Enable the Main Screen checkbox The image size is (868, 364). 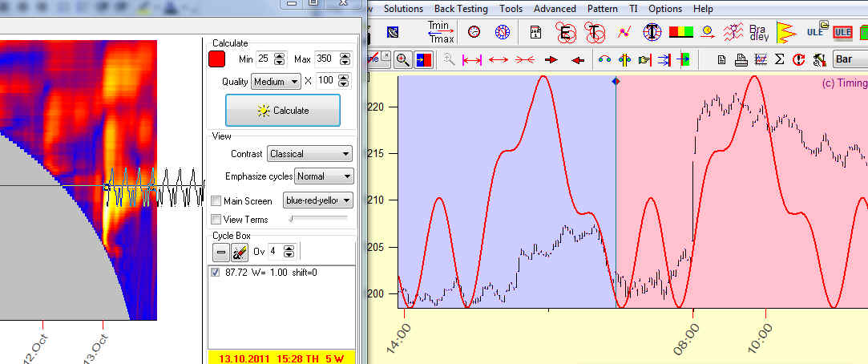tap(216, 201)
